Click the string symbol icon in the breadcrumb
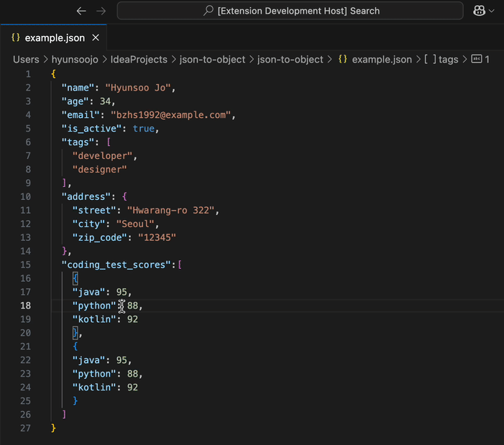 pos(477,59)
